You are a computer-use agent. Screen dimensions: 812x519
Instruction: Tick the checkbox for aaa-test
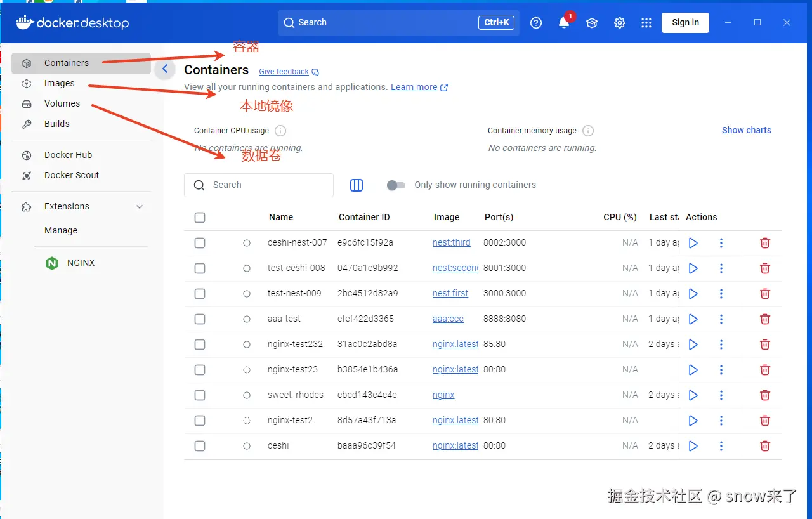[x=200, y=319]
